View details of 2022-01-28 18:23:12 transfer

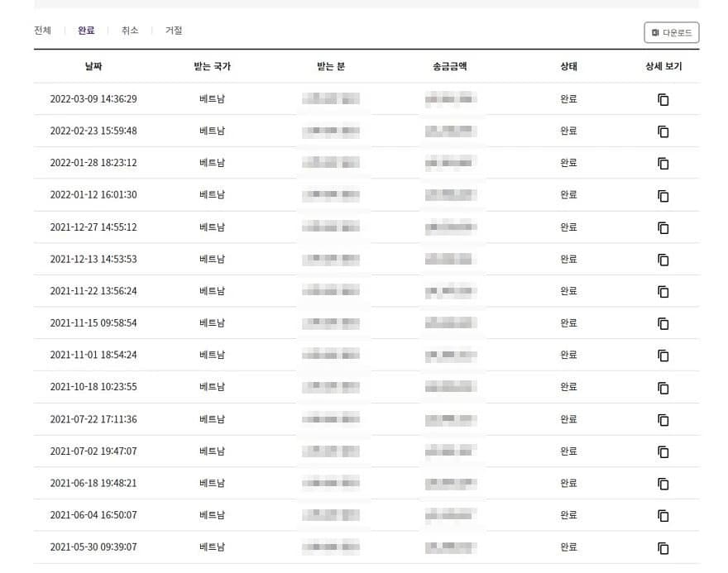(663, 164)
